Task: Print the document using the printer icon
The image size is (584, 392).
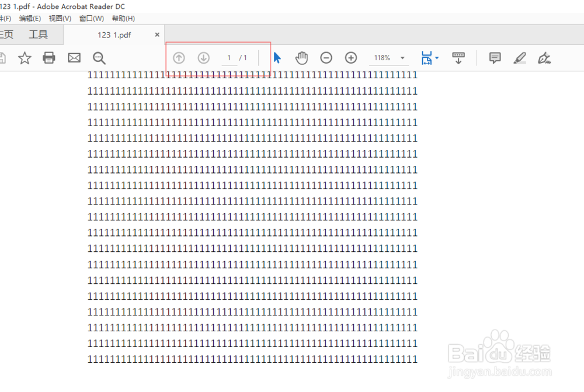Action: [x=49, y=58]
